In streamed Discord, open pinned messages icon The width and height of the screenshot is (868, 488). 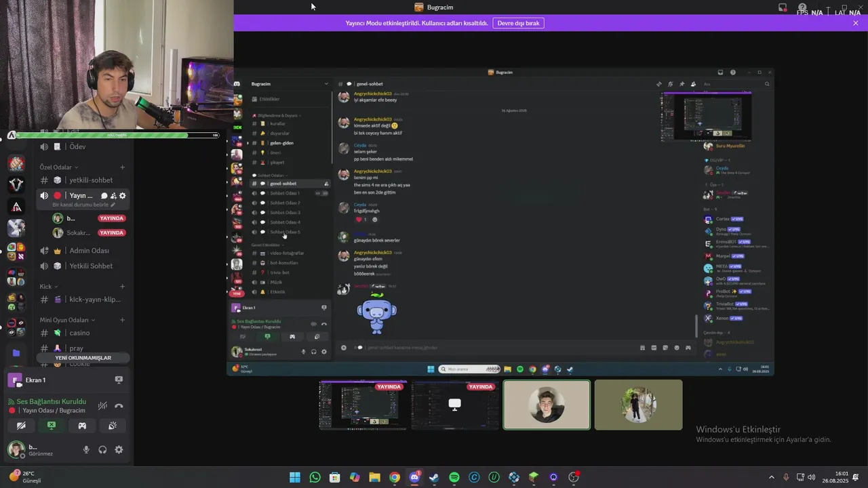click(x=682, y=84)
